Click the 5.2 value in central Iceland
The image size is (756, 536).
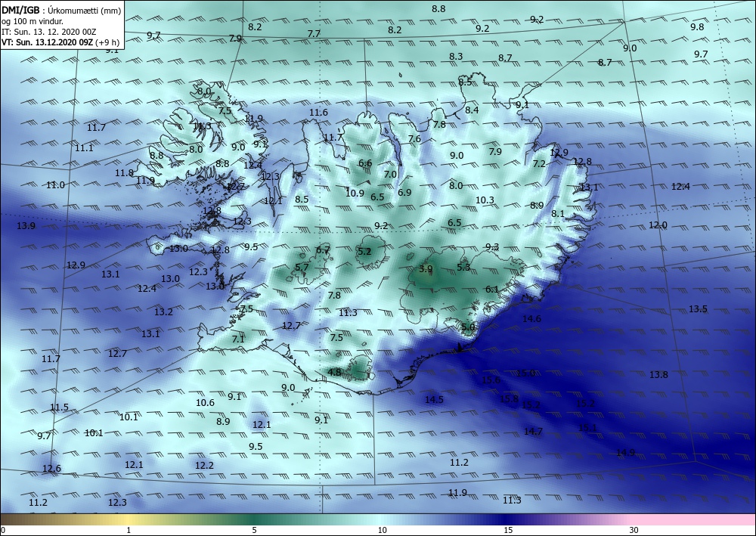pos(364,251)
